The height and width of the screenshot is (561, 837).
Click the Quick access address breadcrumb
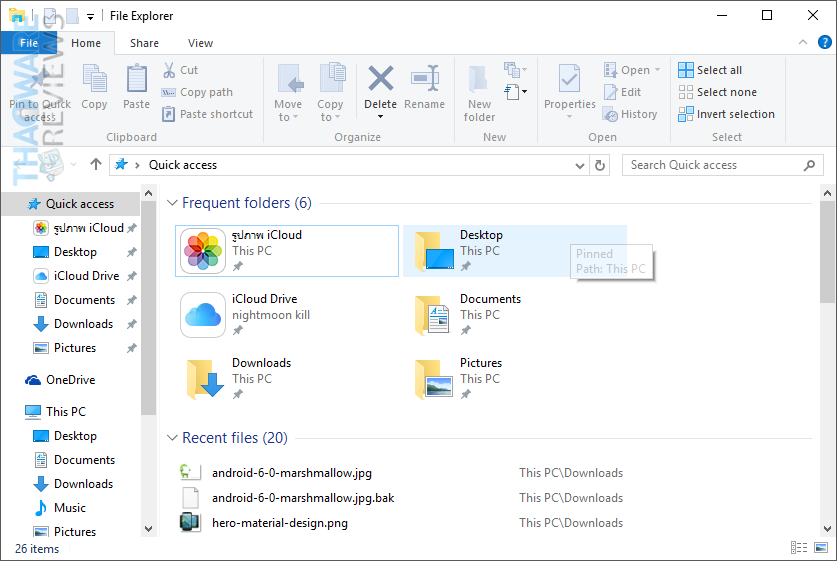[x=183, y=165]
